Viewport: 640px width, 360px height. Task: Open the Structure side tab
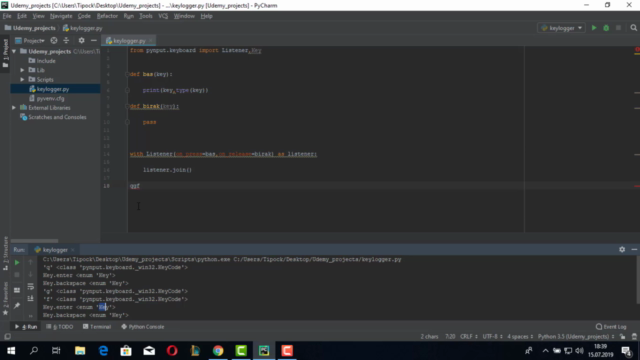pyautogui.click(x=5, y=253)
